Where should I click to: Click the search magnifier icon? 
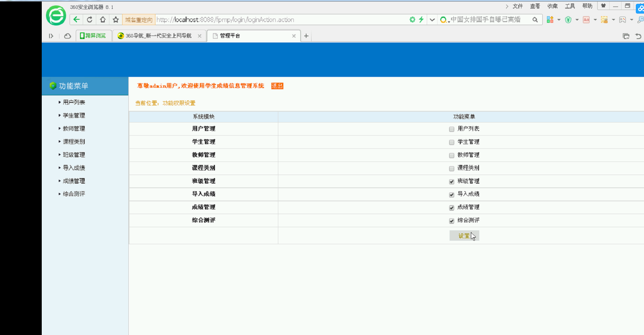coord(535,20)
